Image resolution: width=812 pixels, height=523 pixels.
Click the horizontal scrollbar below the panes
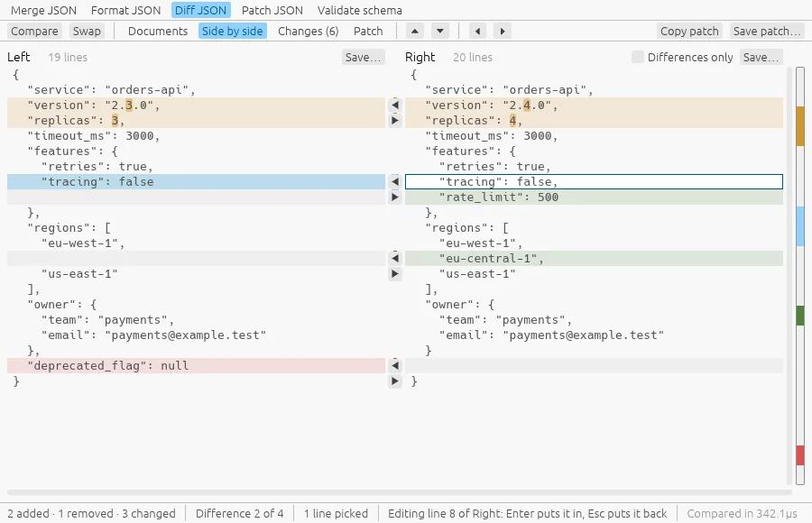[400, 492]
